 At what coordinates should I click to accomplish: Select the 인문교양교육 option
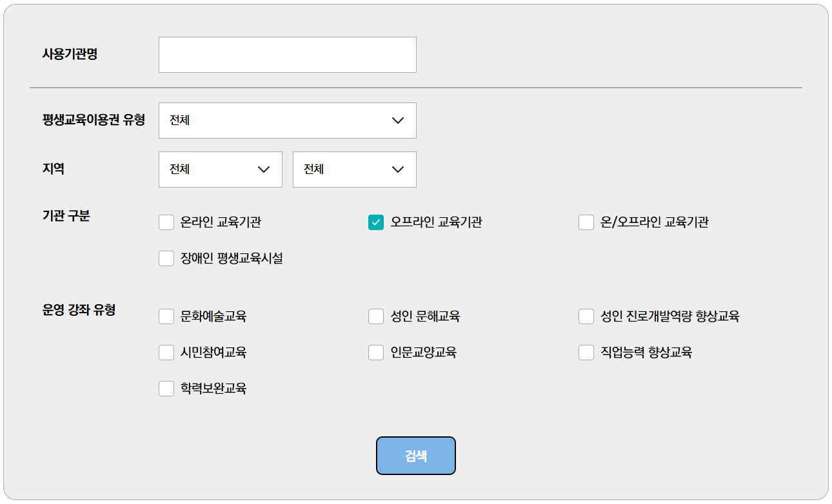tap(376, 352)
